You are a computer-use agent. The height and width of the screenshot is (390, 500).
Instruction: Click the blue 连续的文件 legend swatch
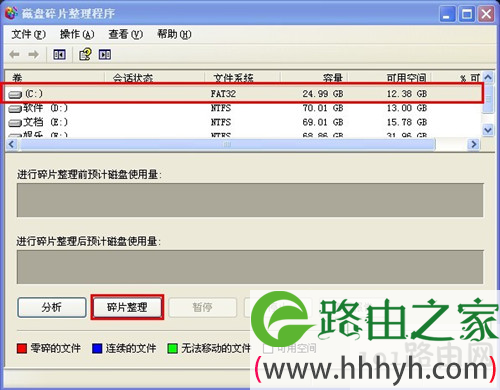[x=97, y=349]
